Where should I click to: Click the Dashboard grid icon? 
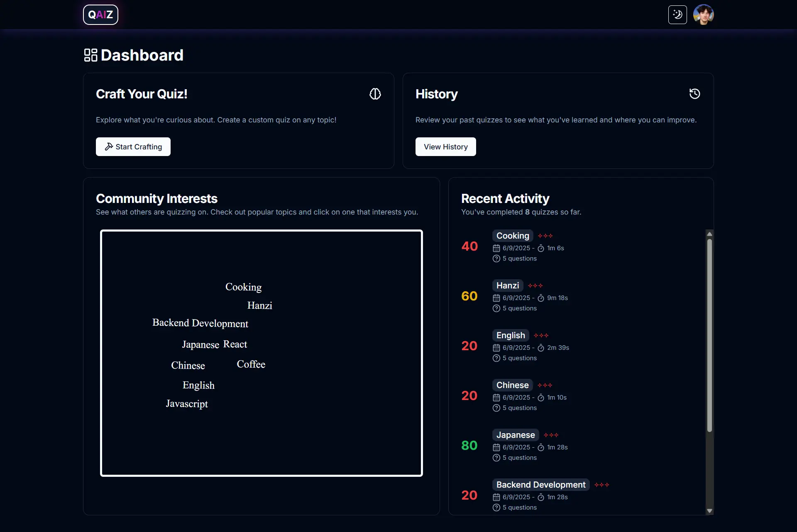[x=90, y=55]
